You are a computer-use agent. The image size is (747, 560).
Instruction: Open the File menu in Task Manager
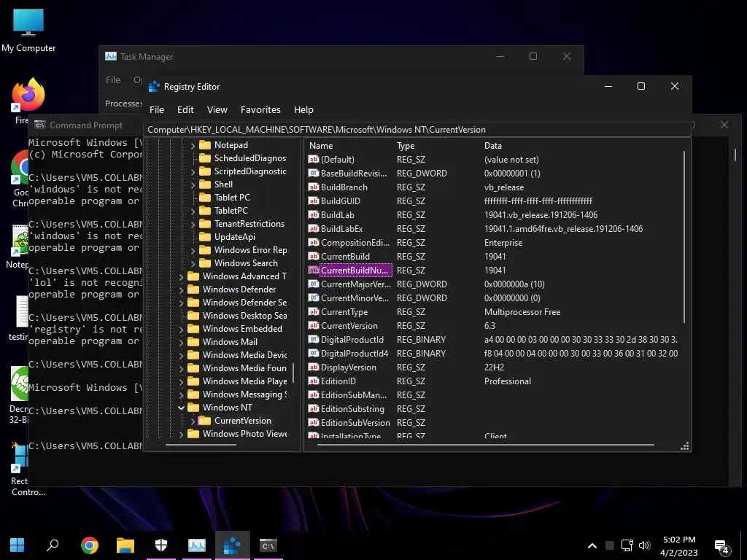(x=113, y=79)
